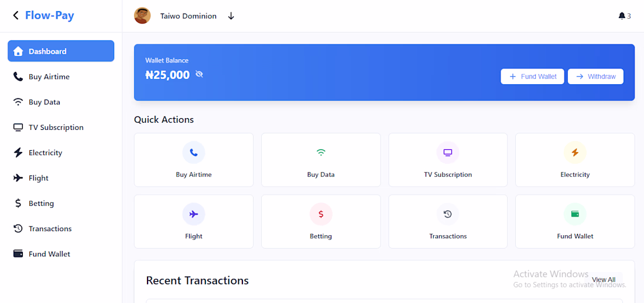Image resolution: width=644 pixels, height=303 pixels.
Task: Click Betting label in Quick Actions
Action: 321,236
